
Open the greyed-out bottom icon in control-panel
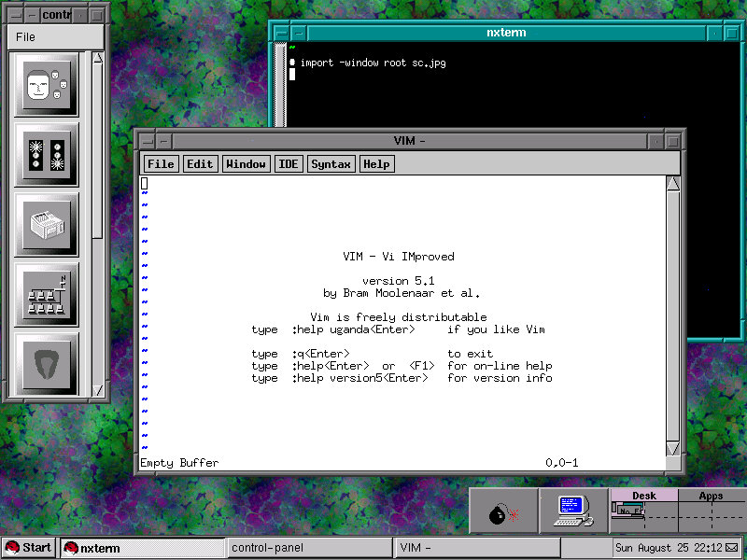[x=46, y=364]
